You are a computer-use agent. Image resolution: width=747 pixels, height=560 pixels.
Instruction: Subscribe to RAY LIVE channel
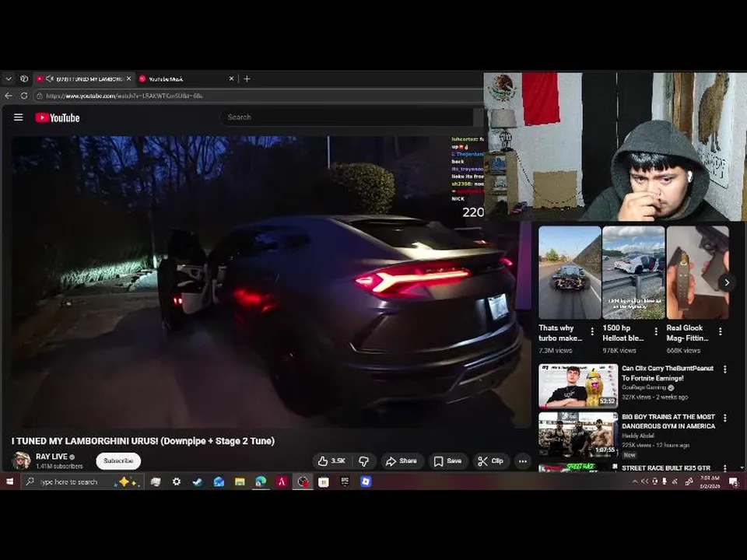point(118,461)
